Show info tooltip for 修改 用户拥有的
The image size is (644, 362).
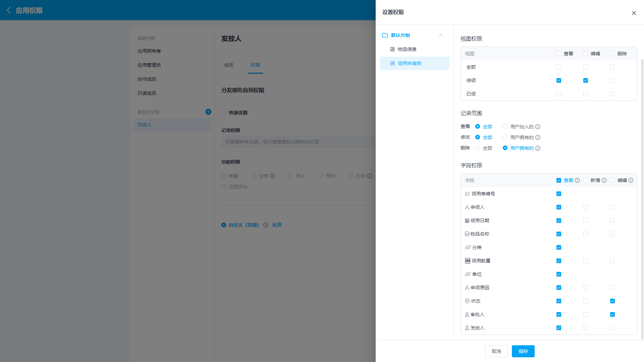pyautogui.click(x=538, y=137)
